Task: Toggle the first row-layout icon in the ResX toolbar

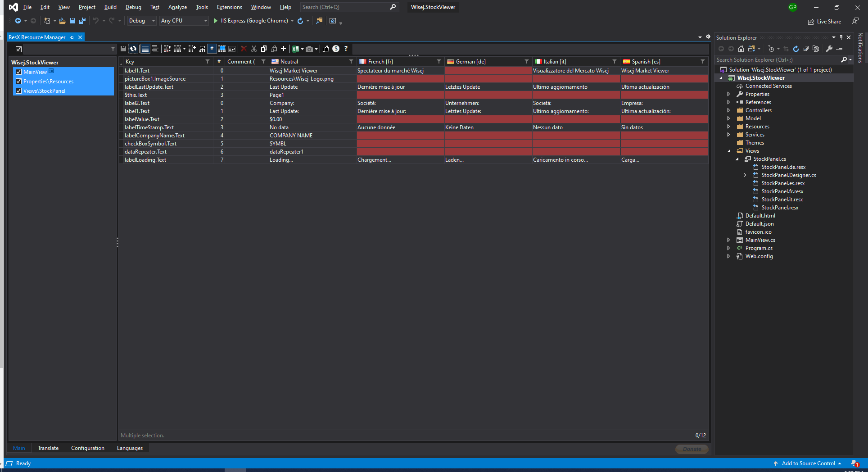Action: pyautogui.click(x=145, y=49)
